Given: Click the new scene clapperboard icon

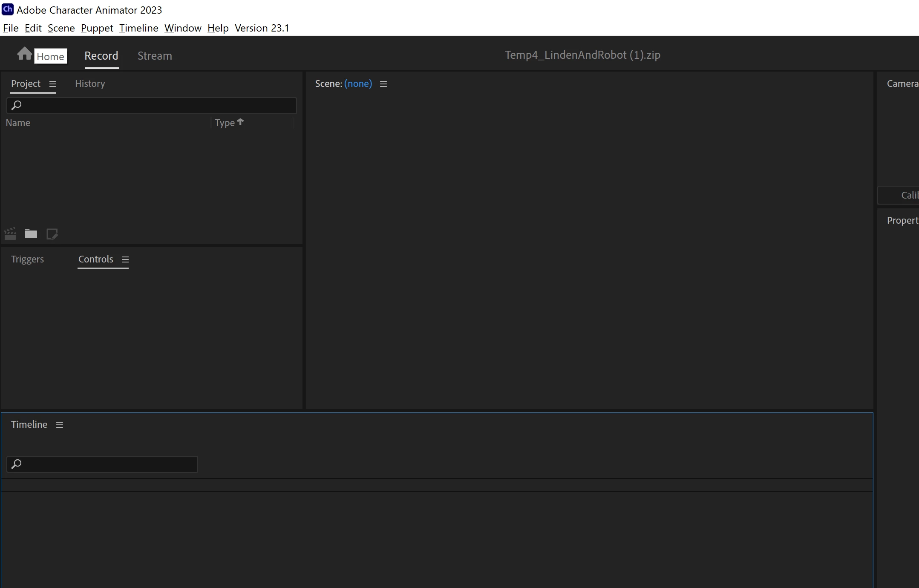Looking at the screenshot, I should pyautogui.click(x=10, y=234).
